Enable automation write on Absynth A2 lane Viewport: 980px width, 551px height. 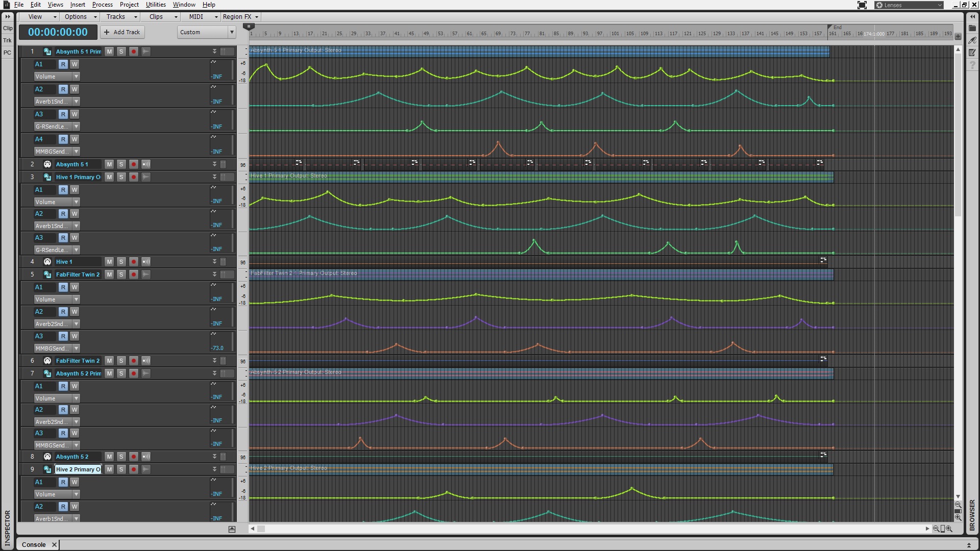pyautogui.click(x=75, y=89)
